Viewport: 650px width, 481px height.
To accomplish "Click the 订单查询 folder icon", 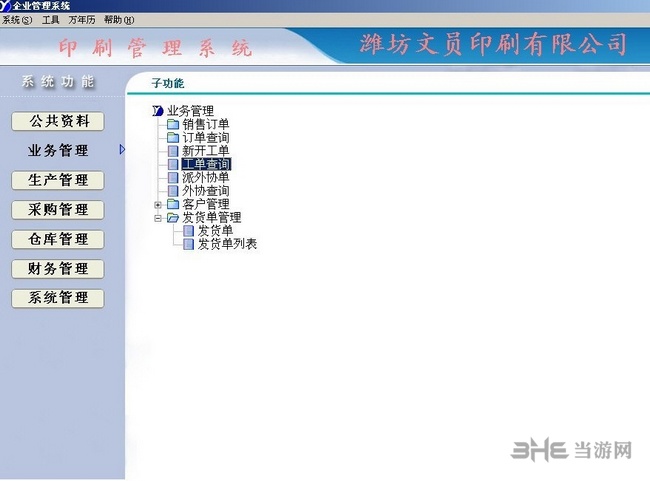I will 173,138.
